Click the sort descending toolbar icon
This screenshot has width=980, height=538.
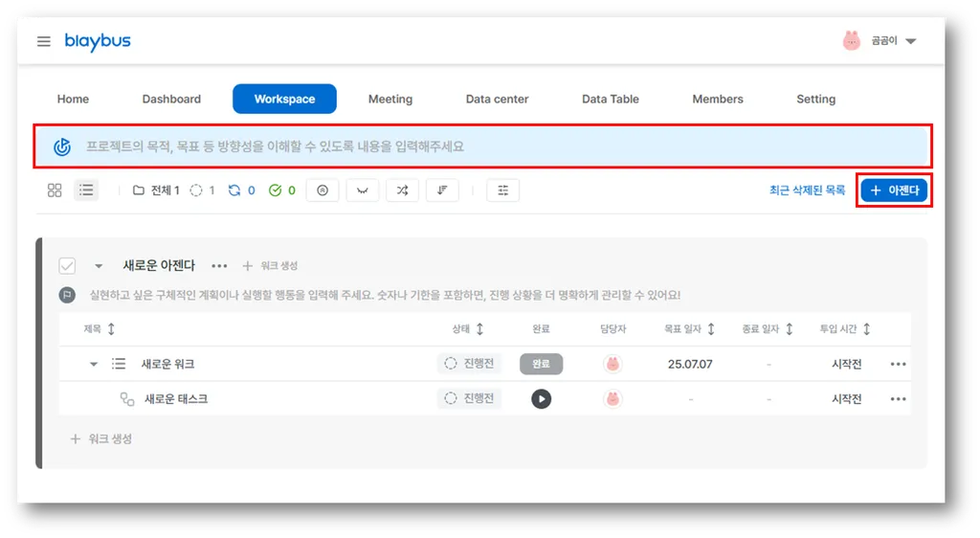tap(441, 191)
